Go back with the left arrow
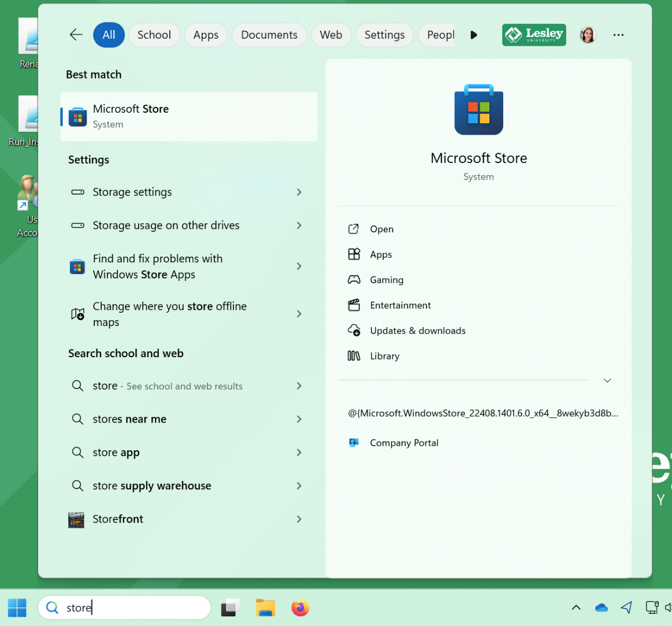Viewport: 672px width, 626px height. tap(76, 35)
